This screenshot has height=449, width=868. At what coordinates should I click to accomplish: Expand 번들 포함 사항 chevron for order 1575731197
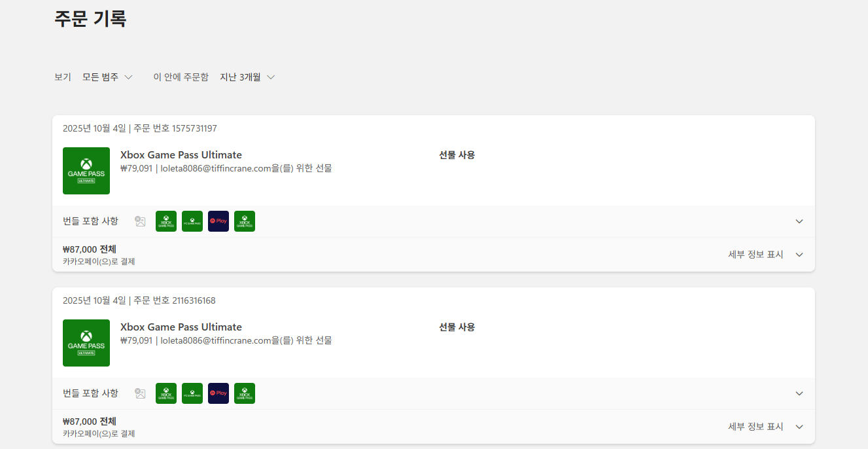pyautogui.click(x=799, y=221)
